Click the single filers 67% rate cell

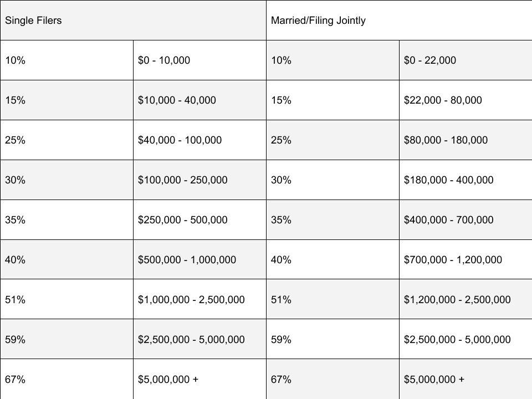coord(66,380)
